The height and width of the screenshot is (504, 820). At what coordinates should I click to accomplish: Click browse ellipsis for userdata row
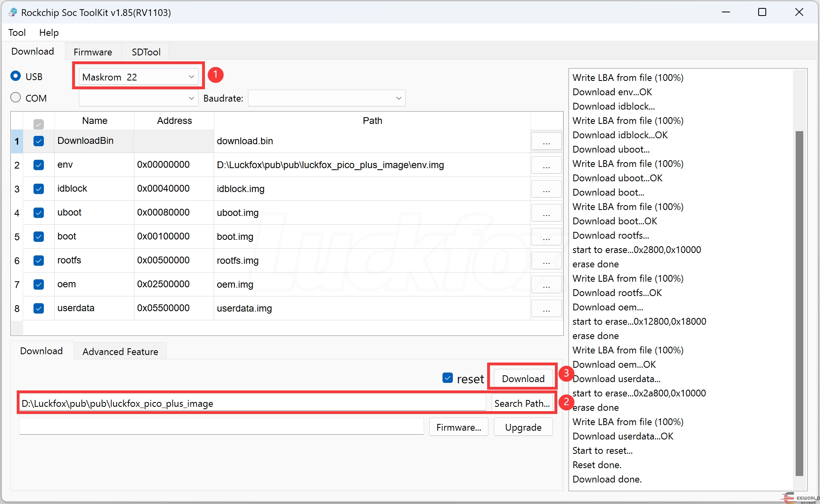tap(546, 309)
